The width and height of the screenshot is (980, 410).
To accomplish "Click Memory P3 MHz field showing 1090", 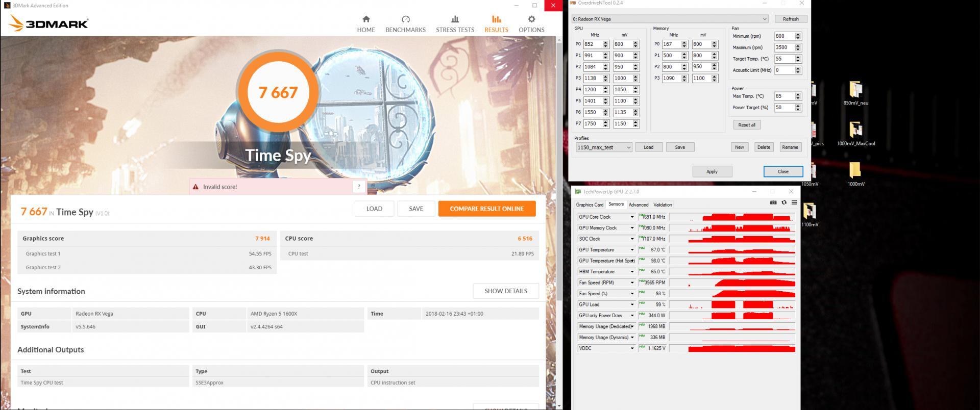I will pyautogui.click(x=671, y=78).
